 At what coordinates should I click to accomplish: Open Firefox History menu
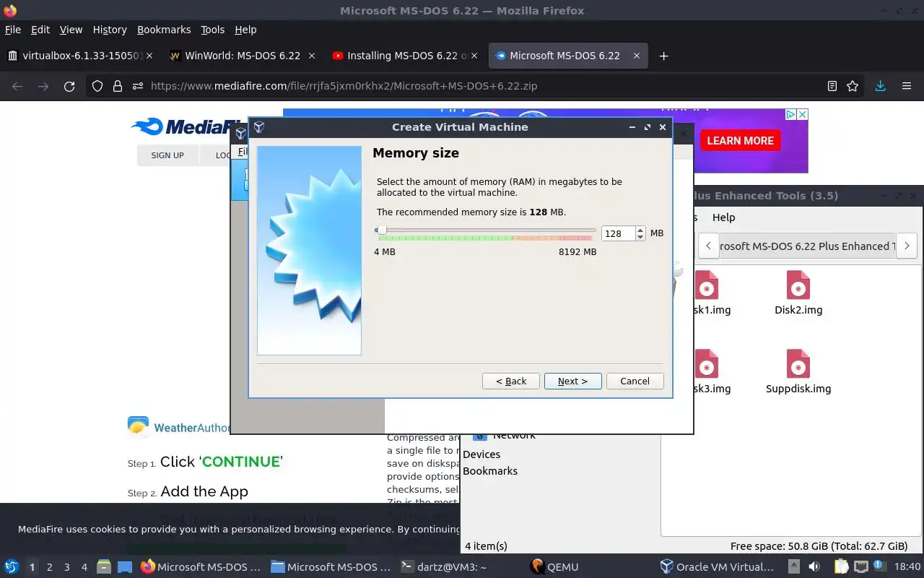(110, 30)
